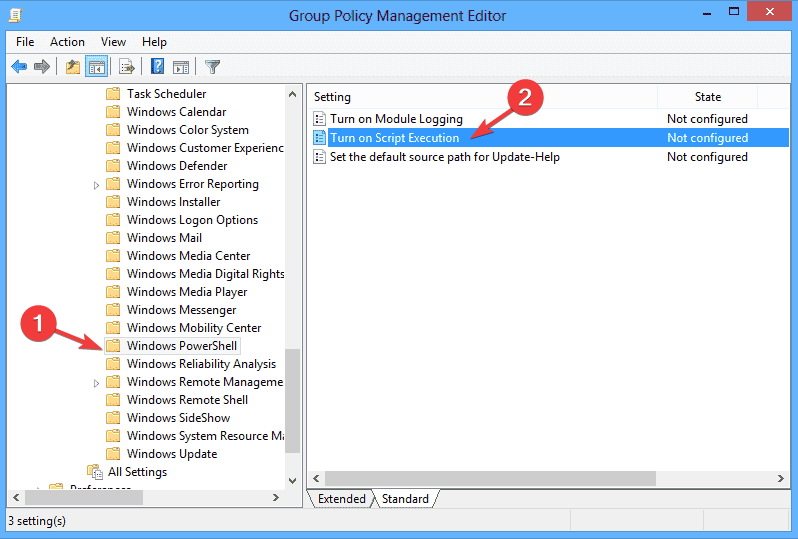Select Windows Messenger in tree
Viewport: 798px width, 539px height.
pyautogui.click(x=181, y=310)
